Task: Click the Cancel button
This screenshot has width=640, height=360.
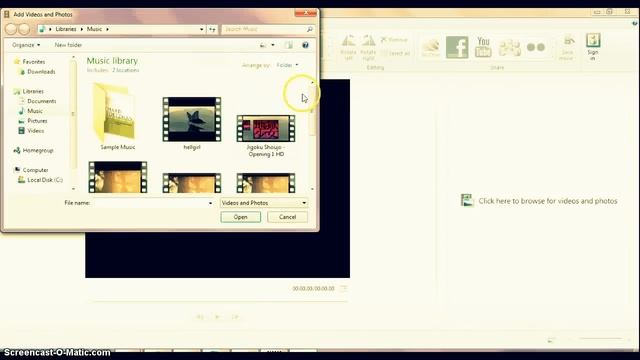Action: pyautogui.click(x=287, y=217)
